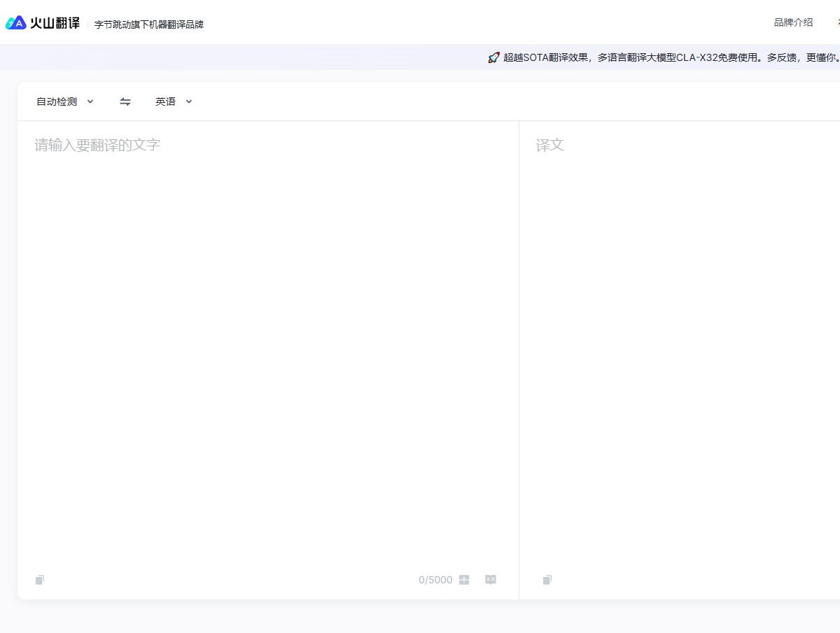Click the open-book dictionary icon
Image resolution: width=840 pixels, height=633 pixels.
click(x=491, y=580)
